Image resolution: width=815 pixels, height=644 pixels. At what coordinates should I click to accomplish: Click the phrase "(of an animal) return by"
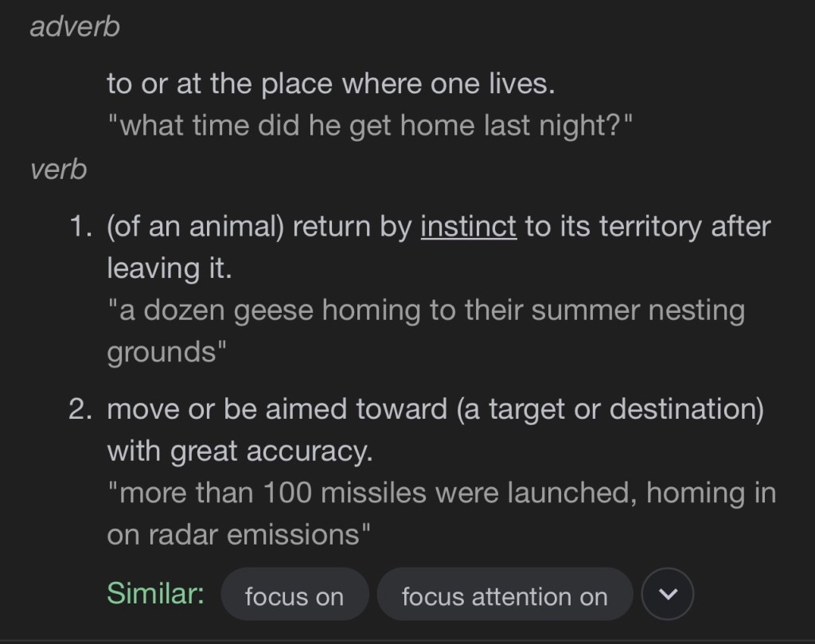[x=259, y=227]
